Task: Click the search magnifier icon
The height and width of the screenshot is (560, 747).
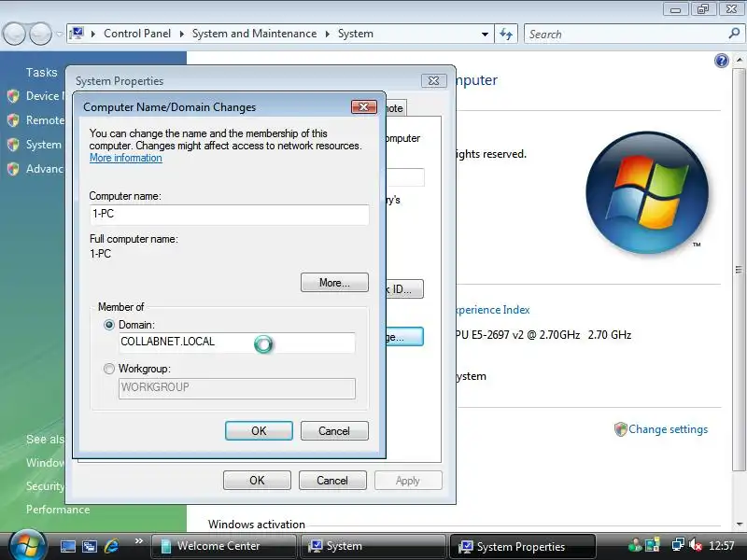Action: (734, 34)
